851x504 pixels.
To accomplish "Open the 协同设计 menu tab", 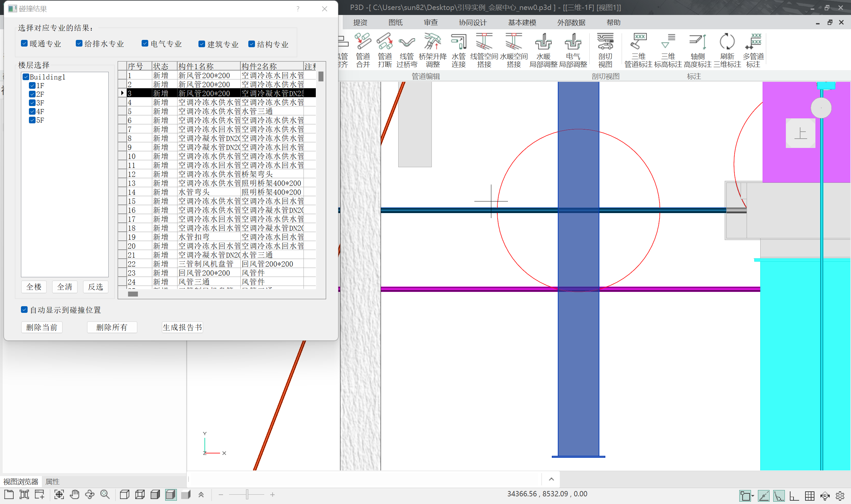I will pos(472,22).
